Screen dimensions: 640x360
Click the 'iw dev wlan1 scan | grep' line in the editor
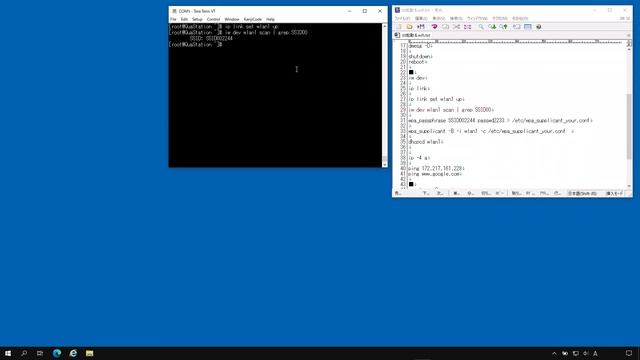click(451, 110)
